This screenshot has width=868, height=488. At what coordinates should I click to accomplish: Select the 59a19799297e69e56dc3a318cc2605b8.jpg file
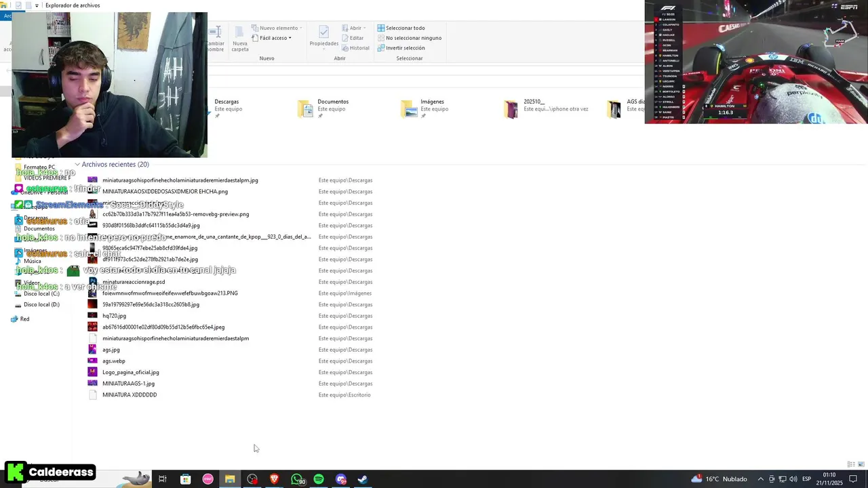coord(151,304)
